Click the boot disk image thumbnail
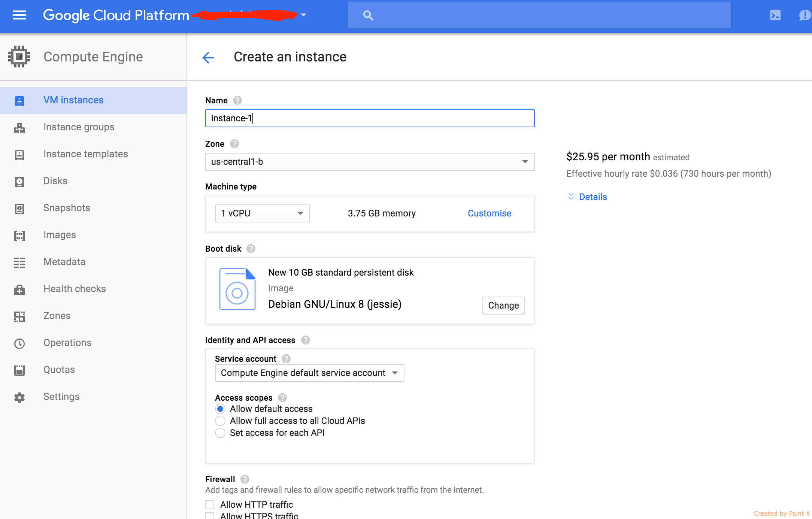This screenshot has width=812, height=519. coord(237,289)
